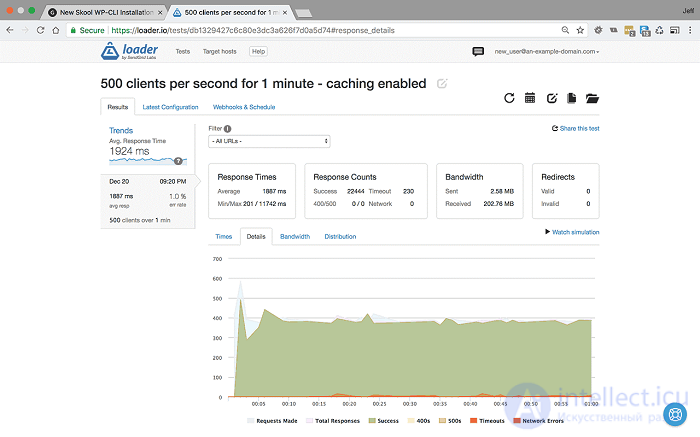This screenshot has width=700, height=437.
Task: Open Latest Configuration tab
Action: tap(170, 107)
